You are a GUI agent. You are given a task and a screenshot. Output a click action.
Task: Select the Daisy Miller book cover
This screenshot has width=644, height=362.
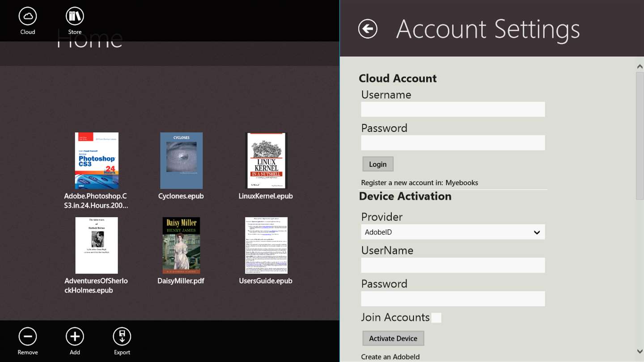pos(181,245)
